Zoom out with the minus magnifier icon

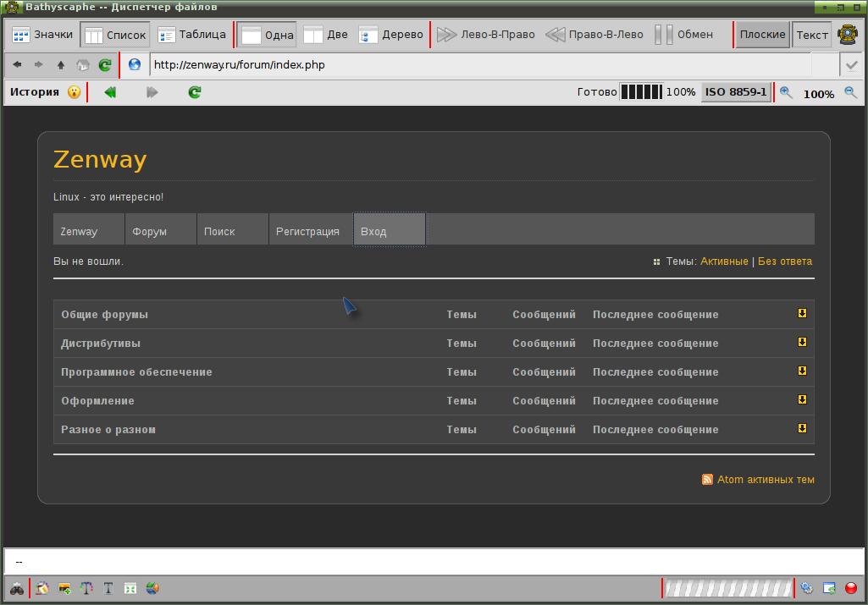pos(851,92)
